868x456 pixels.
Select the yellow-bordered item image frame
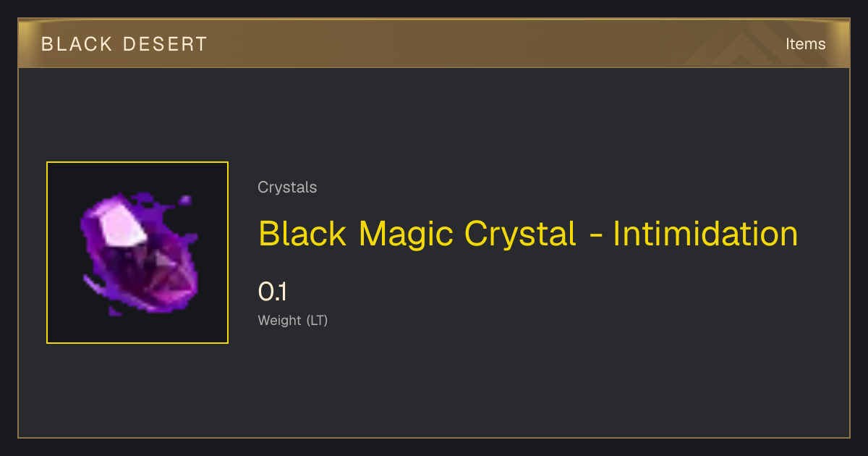pyautogui.click(x=137, y=253)
